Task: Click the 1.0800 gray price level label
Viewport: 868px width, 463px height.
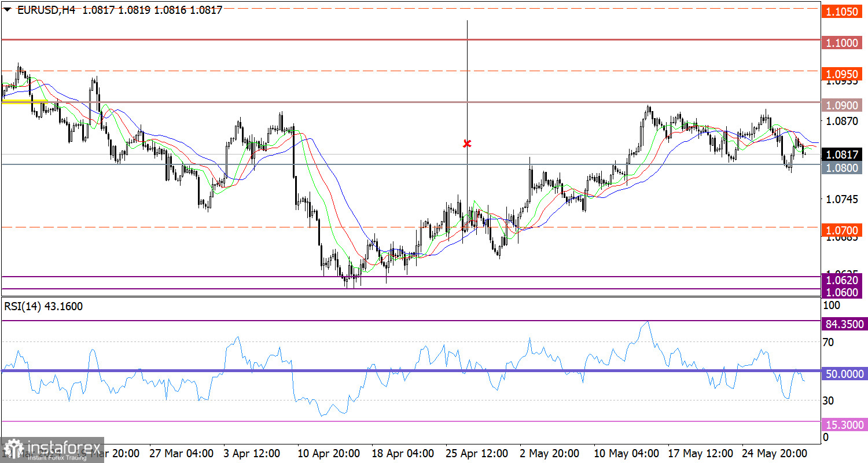Action: [842, 167]
